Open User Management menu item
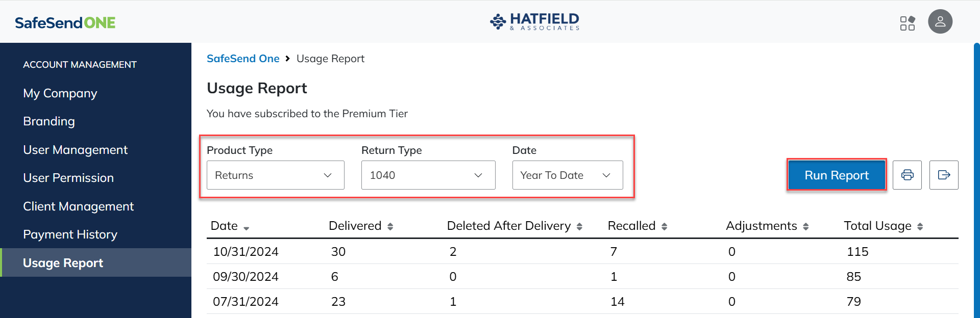Screen dimensions: 980x318 point(76,150)
